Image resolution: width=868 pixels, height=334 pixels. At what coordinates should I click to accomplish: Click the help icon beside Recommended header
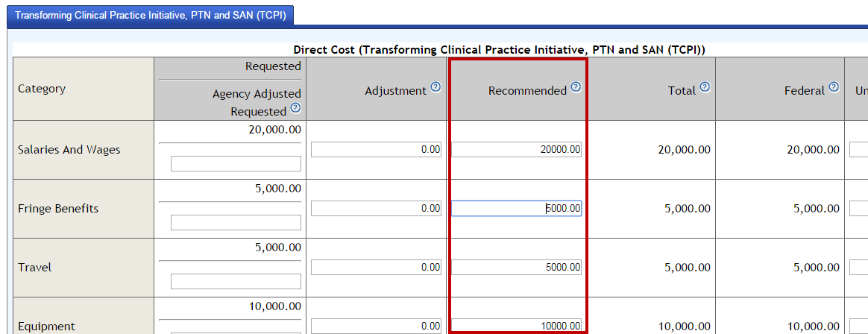(576, 87)
